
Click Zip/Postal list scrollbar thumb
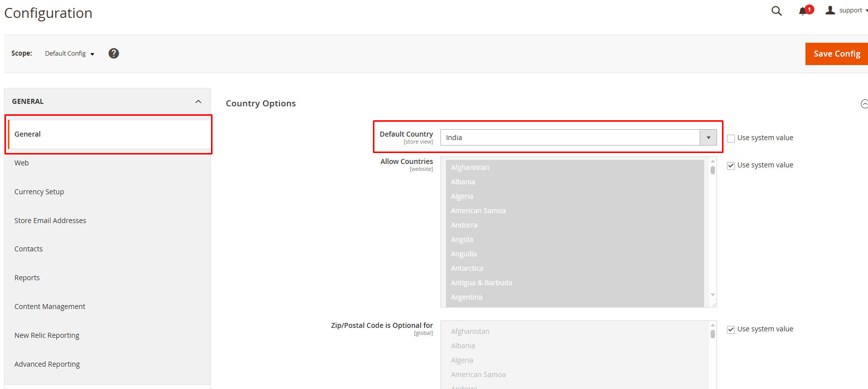713,334
